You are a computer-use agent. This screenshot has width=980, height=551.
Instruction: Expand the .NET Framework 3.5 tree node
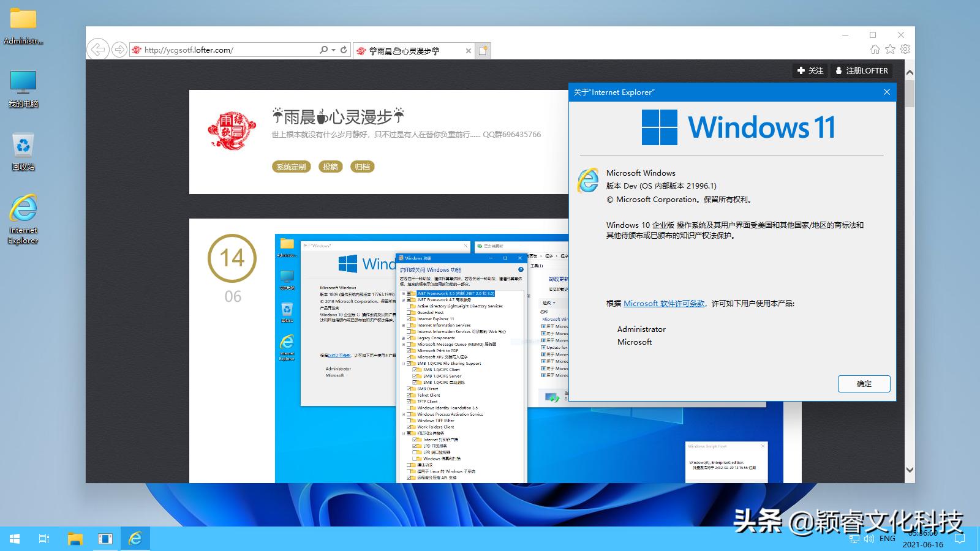coord(403,293)
